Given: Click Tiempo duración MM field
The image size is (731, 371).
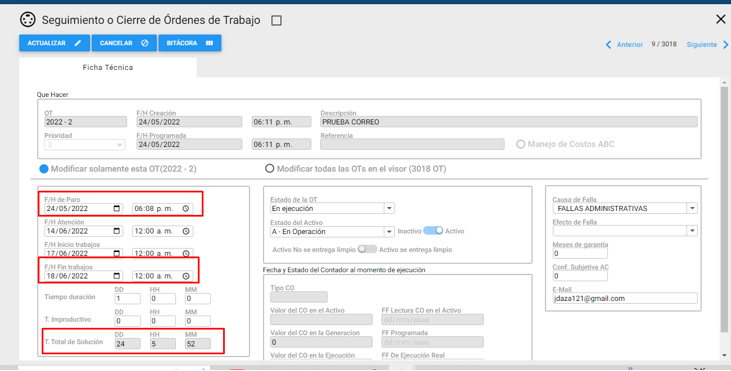Looking at the screenshot, I should tap(198, 298).
